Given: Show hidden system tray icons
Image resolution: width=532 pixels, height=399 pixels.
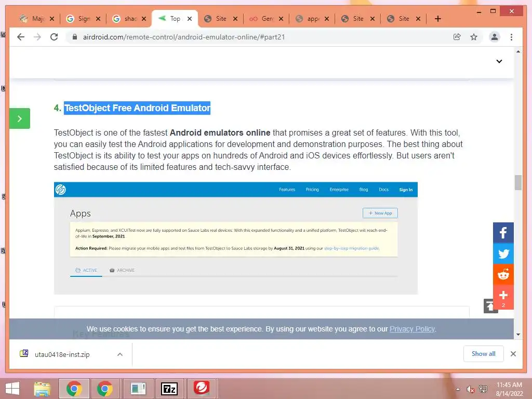Looking at the screenshot, I should pyautogui.click(x=458, y=389).
